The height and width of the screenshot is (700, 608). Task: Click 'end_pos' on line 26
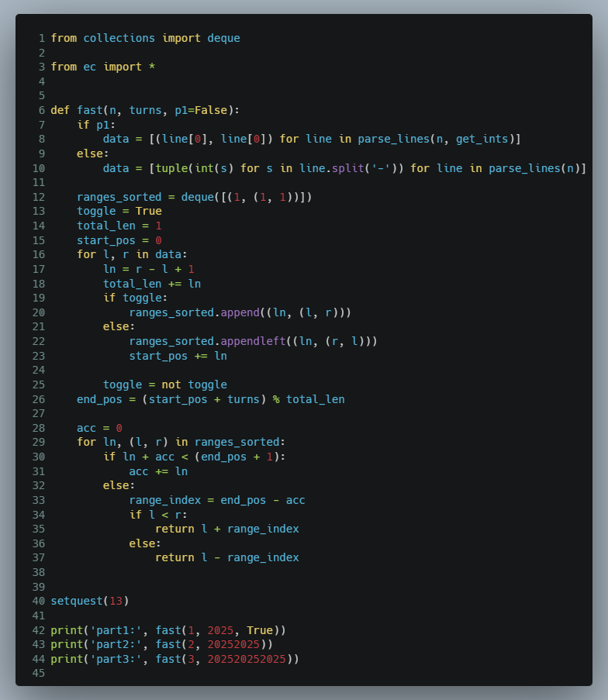pos(99,399)
